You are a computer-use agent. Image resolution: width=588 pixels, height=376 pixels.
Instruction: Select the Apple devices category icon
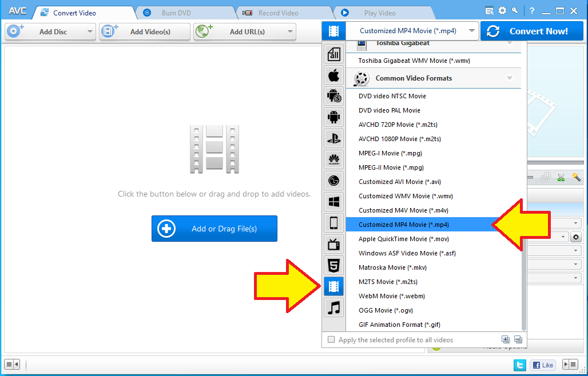click(333, 75)
